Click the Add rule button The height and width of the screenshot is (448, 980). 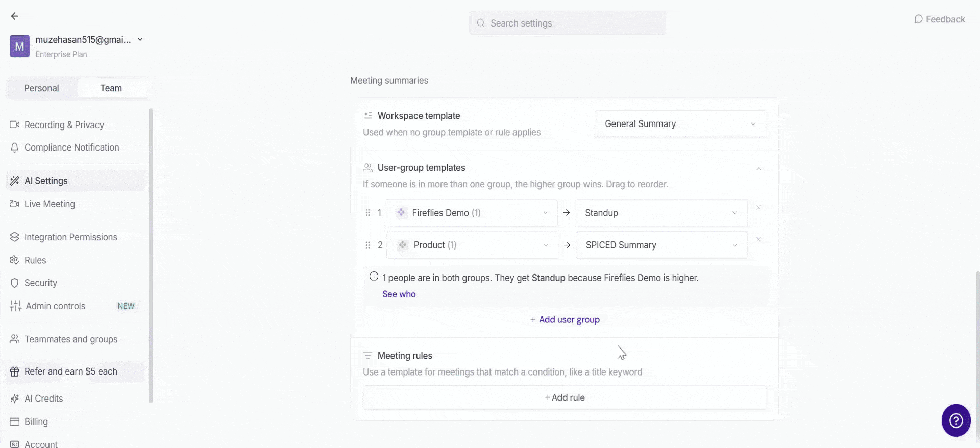pos(564,397)
